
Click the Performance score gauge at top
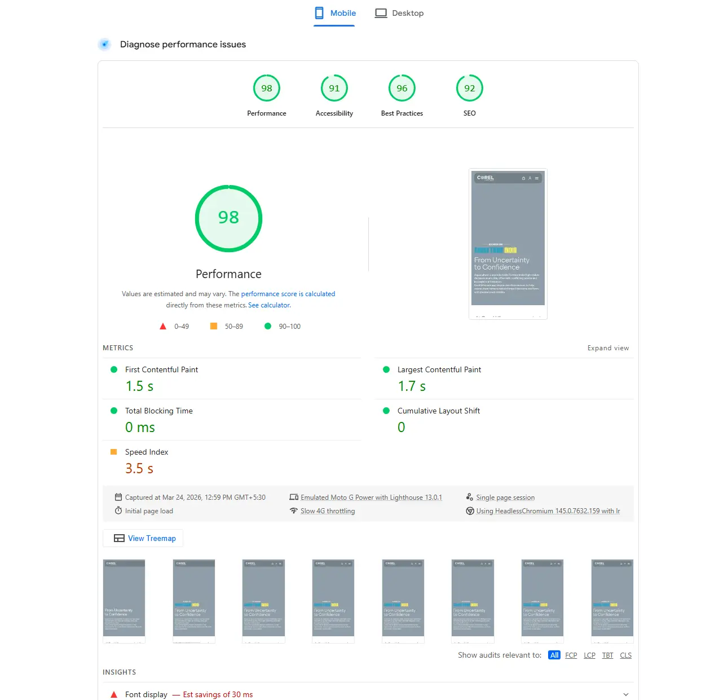(x=266, y=89)
